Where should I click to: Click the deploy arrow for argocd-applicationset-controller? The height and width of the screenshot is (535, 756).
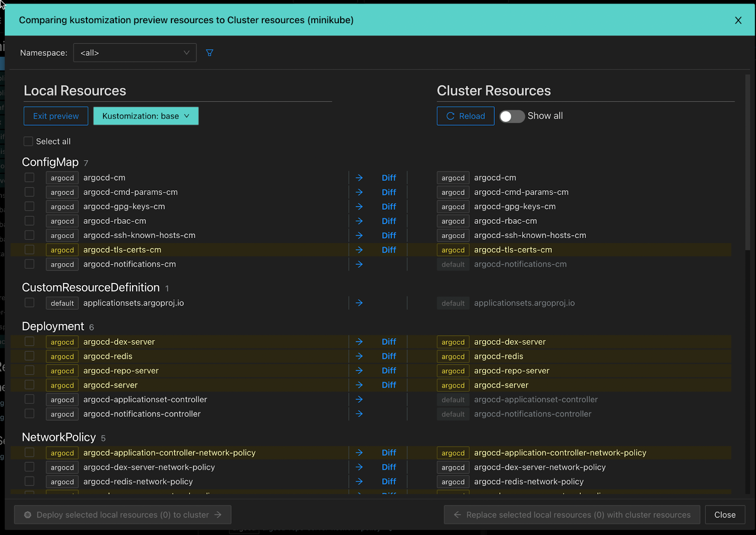(x=359, y=399)
